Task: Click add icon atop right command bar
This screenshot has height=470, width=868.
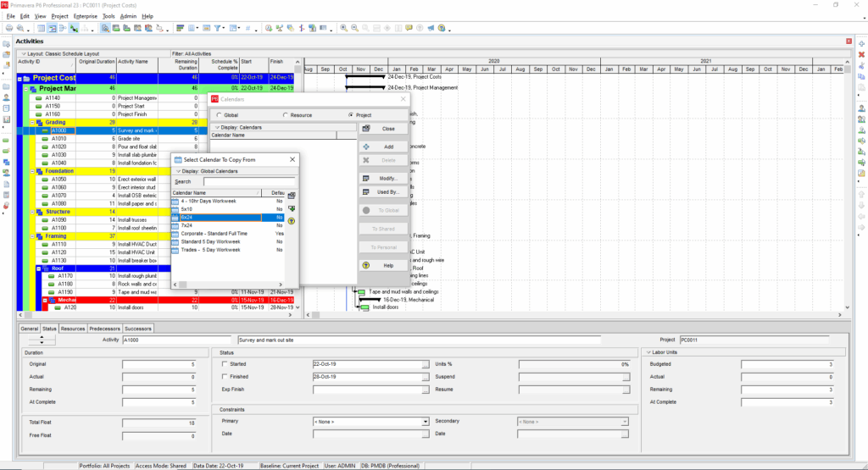Action: click(861, 44)
